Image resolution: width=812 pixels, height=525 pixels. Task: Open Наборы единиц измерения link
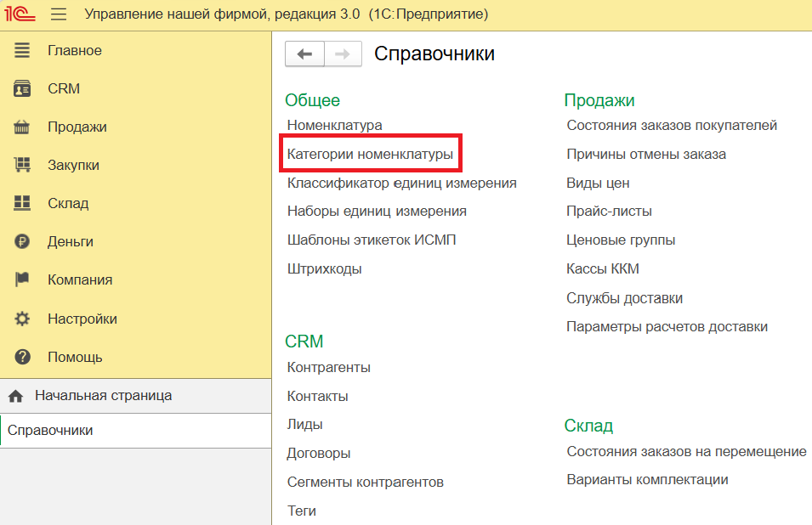pos(377,211)
